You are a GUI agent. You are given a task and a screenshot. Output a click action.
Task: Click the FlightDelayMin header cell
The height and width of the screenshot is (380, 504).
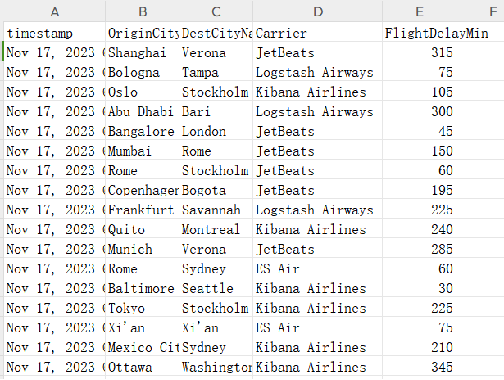click(x=419, y=33)
